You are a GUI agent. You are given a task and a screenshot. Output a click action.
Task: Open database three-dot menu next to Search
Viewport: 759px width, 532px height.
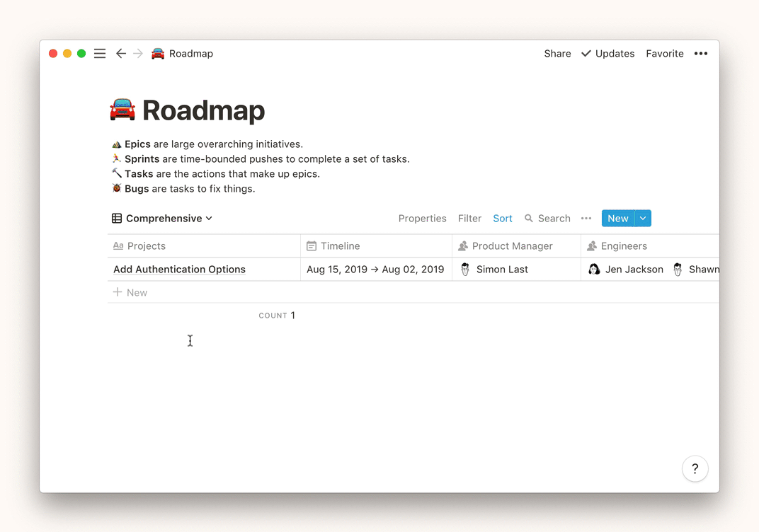click(x=586, y=219)
